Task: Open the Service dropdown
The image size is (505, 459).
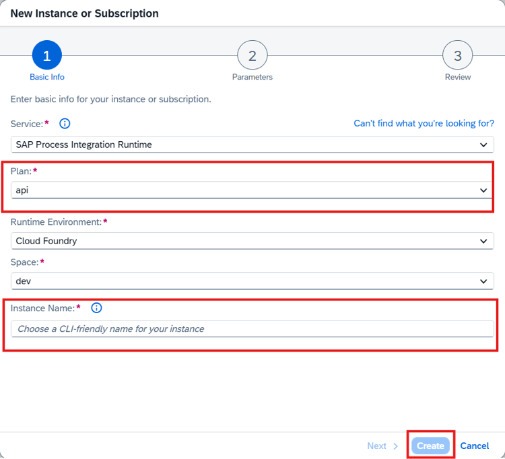Action: [252, 145]
